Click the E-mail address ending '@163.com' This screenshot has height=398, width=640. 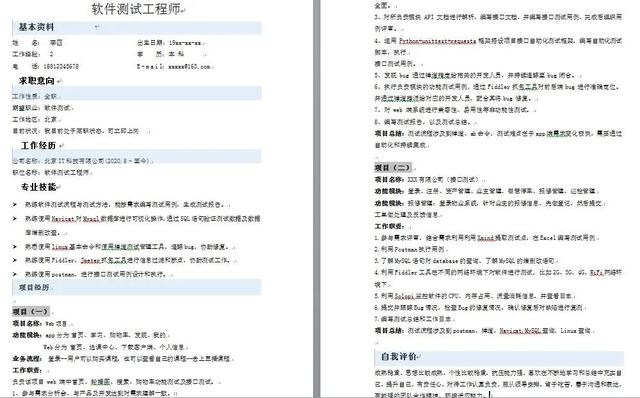pyautogui.click(x=189, y=66)
